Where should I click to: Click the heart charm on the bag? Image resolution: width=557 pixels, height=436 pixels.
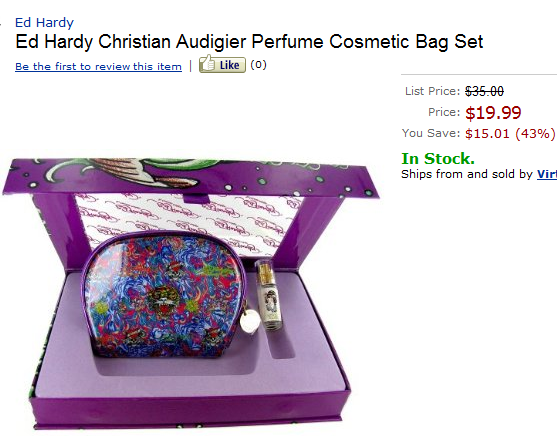point(249,323)
